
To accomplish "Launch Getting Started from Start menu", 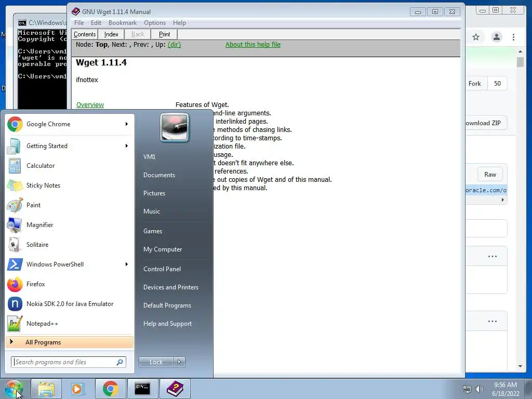I will [68, 146].
